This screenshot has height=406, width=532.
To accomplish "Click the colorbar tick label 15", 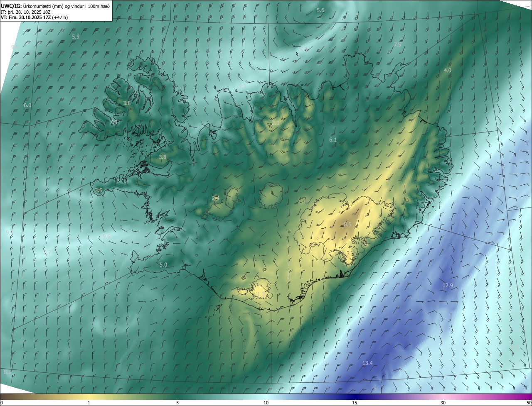I will (355, 403).
